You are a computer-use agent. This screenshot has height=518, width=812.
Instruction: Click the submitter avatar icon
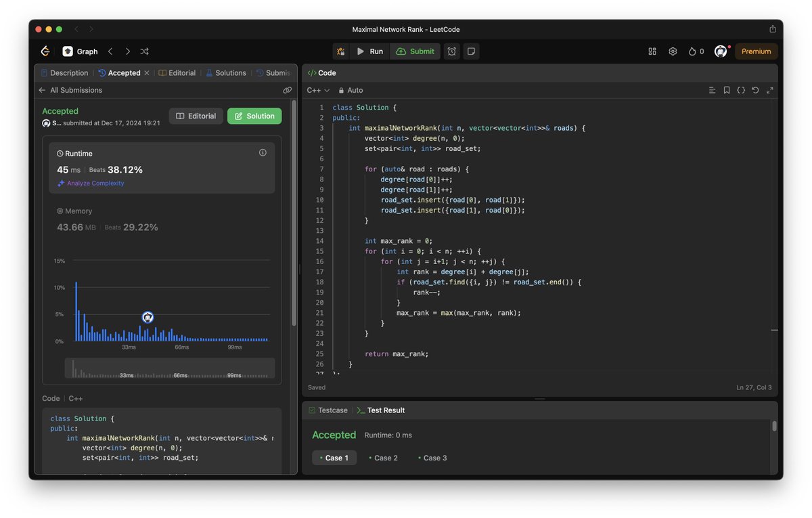click(46, 123)
